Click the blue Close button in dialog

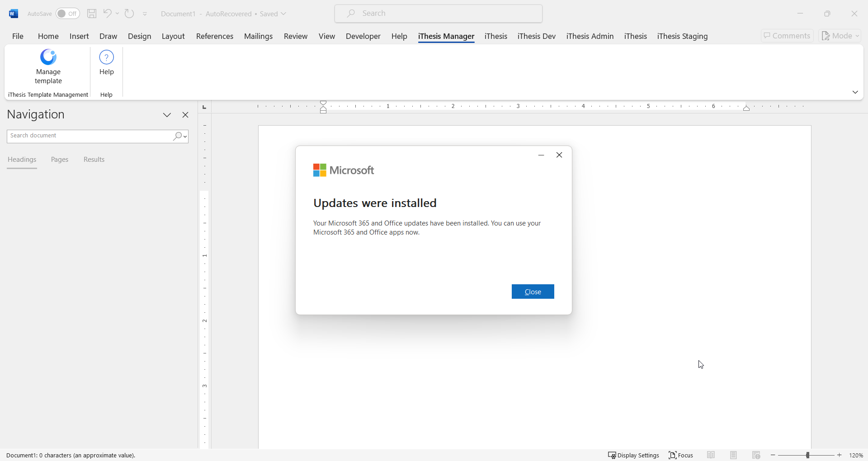(x=533, y=292)
